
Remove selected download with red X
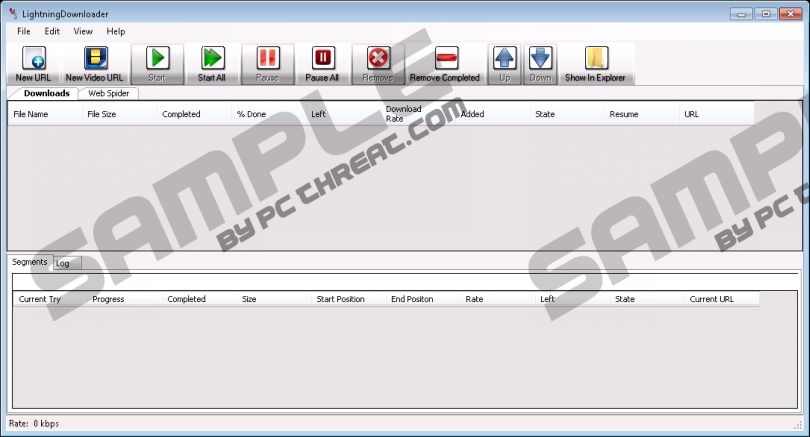pyautogui.click(x=378, y=64)
